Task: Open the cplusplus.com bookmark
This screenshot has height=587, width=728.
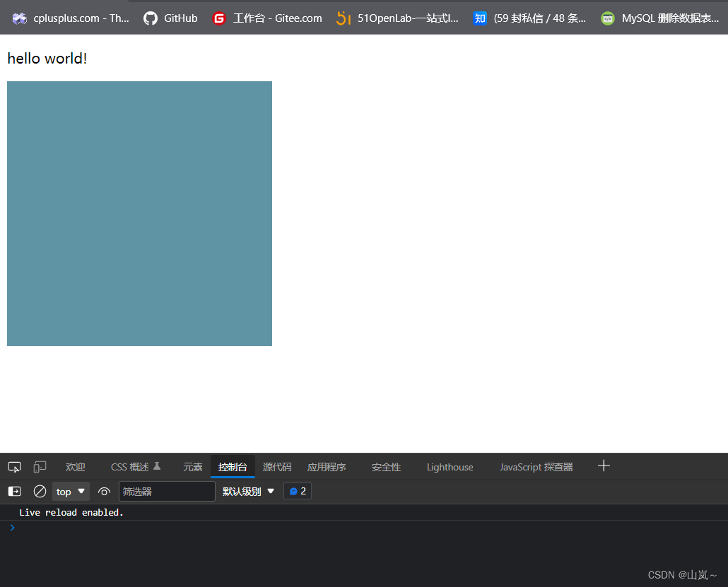Action: tap(71, 18)
